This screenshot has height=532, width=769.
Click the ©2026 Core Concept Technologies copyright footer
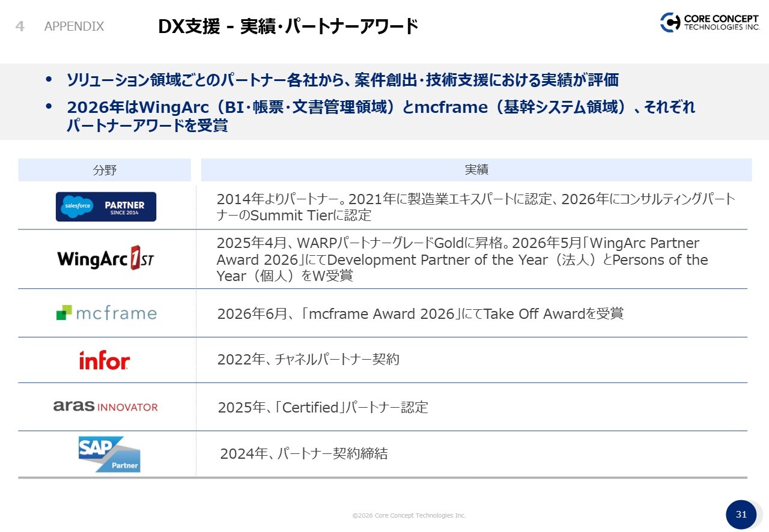pyautogui.click(x=409, y=515)
